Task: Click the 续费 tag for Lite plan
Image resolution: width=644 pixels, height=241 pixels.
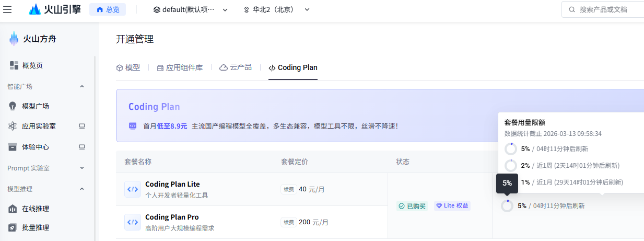Action: click(288, 189)
